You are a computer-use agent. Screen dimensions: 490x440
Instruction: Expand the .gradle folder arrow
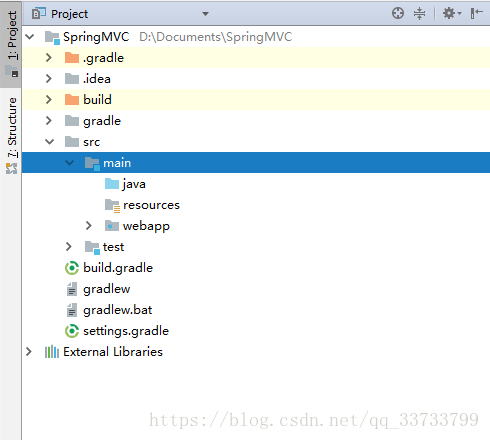click(49, 58)
